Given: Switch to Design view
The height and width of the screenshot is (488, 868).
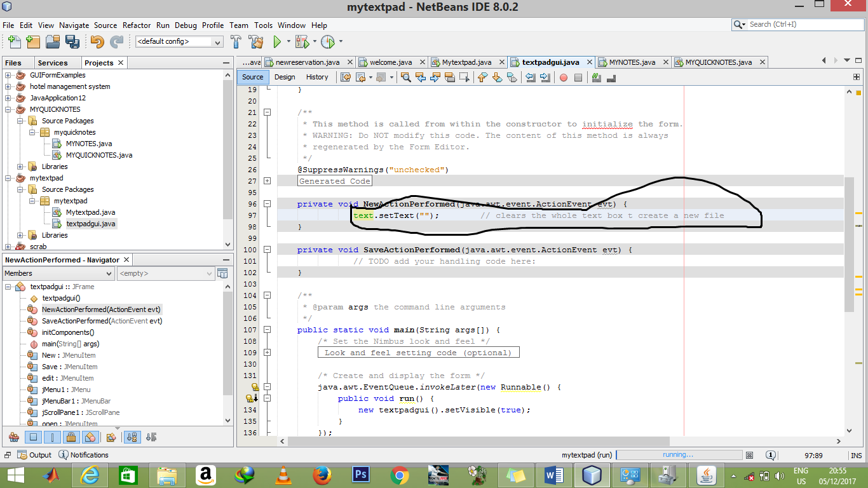Looking at the screenshot, I should pyautogui.click(x=285, y=77).
